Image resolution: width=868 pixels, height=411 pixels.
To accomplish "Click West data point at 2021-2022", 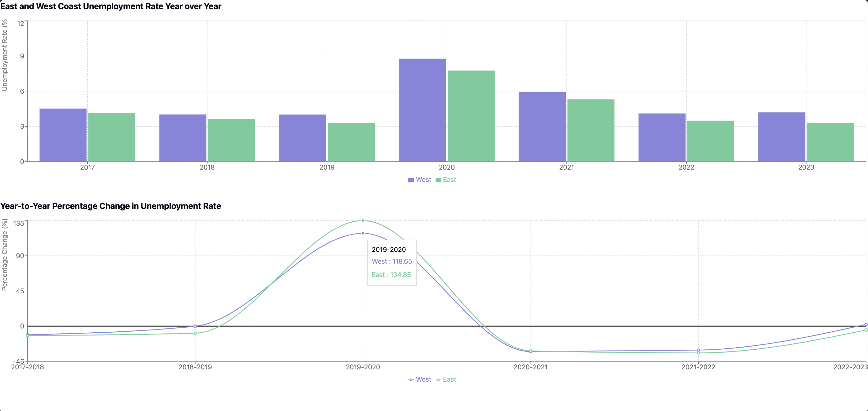I will 698,350.
